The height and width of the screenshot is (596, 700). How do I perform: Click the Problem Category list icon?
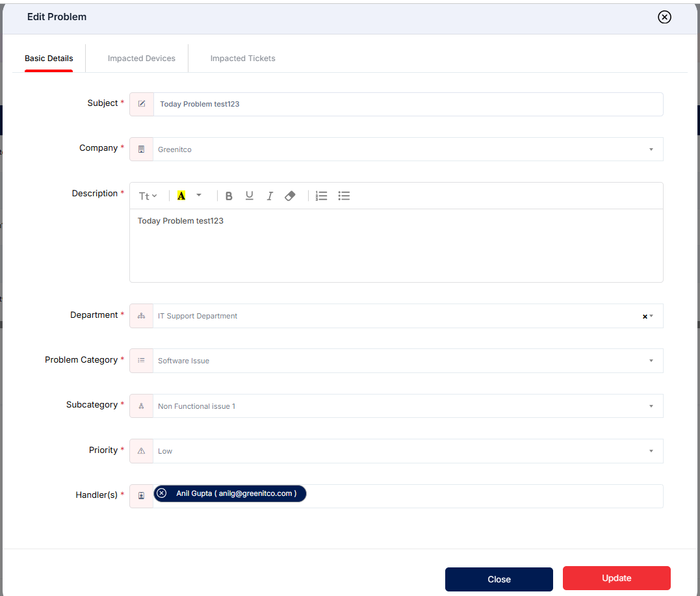(141, 360)
